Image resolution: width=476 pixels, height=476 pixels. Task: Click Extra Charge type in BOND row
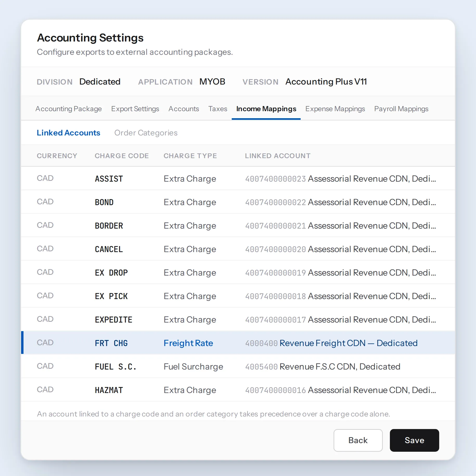coord(190,202)
